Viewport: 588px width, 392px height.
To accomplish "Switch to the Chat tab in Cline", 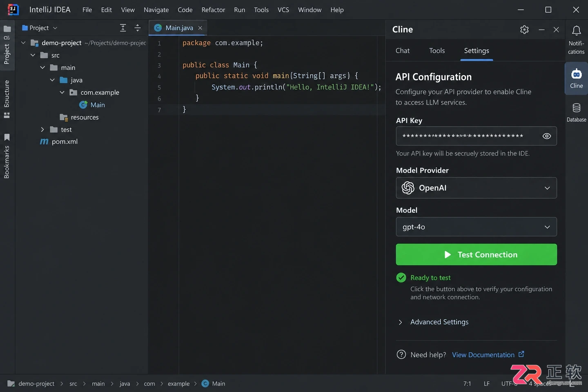I will pos(403,51).
